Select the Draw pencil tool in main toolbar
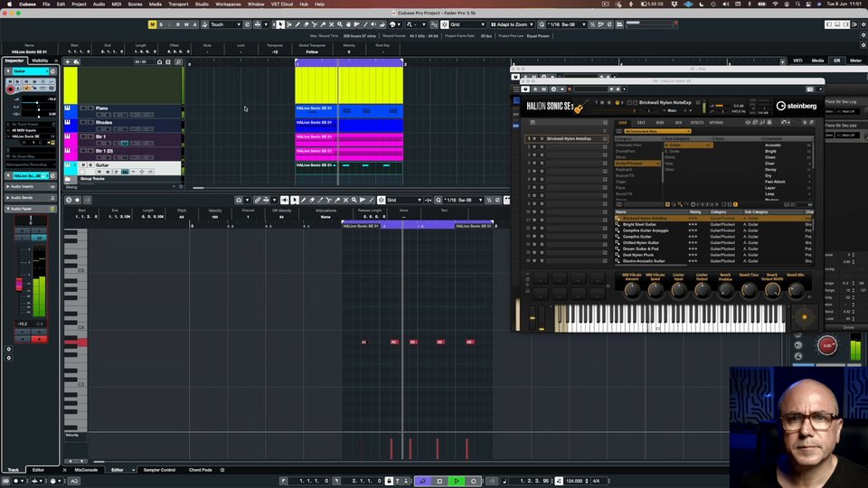This screenshot has height=488, width=868. 297,24
